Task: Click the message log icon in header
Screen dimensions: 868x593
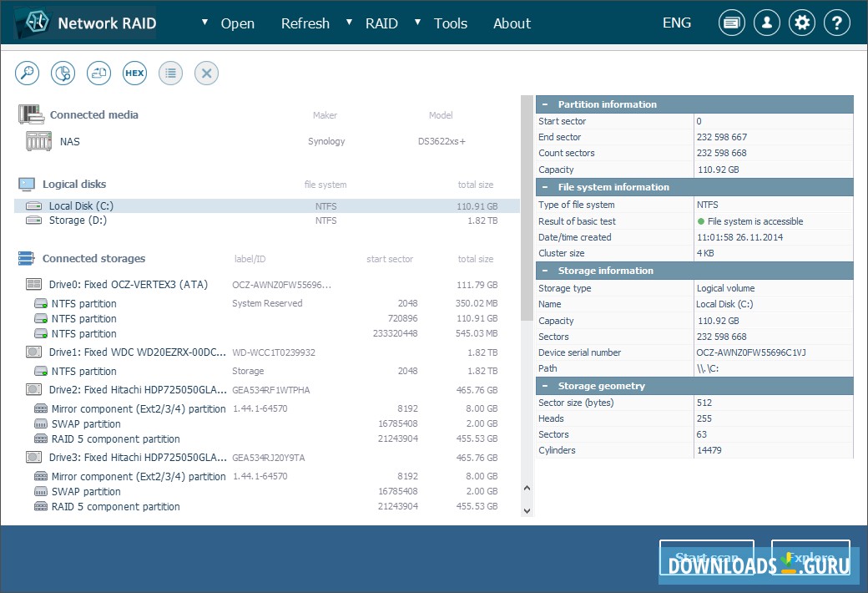Action: tap(732, 23)
